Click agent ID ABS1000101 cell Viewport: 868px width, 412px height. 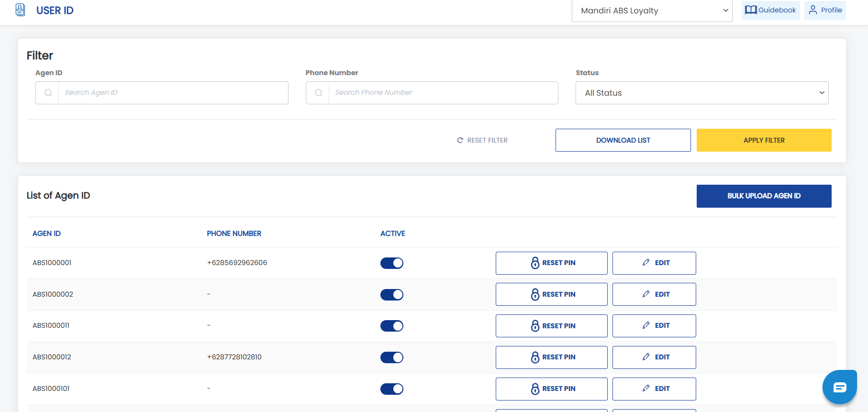pyautogui.click(x=51, y=389)
